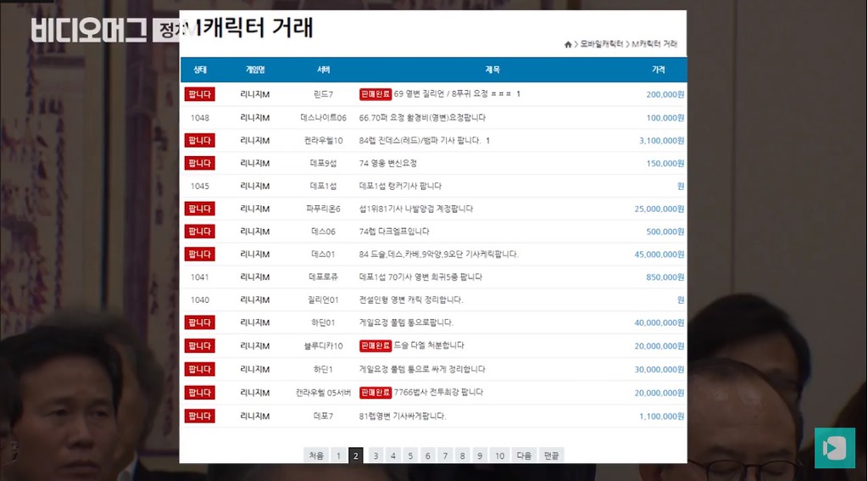
Task: Open listing '섭1위81기사 나발양검 계정팝니다'
Action: pos(416,209)
